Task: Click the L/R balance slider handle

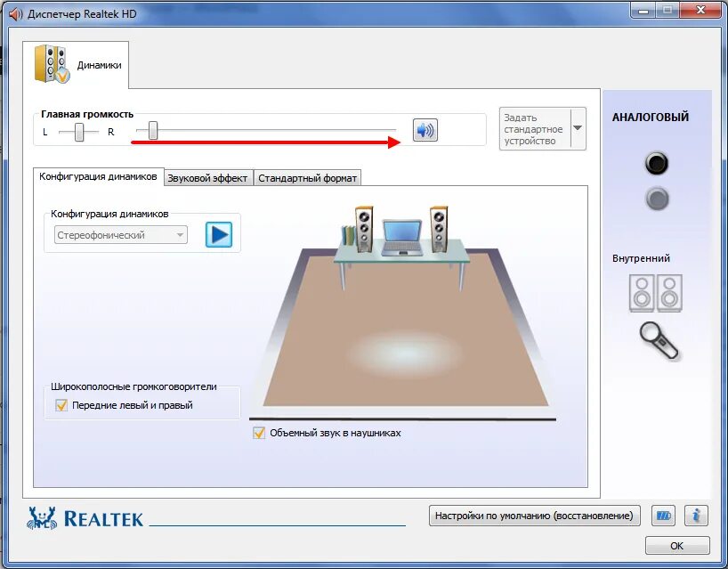Action: coord(79,132)
